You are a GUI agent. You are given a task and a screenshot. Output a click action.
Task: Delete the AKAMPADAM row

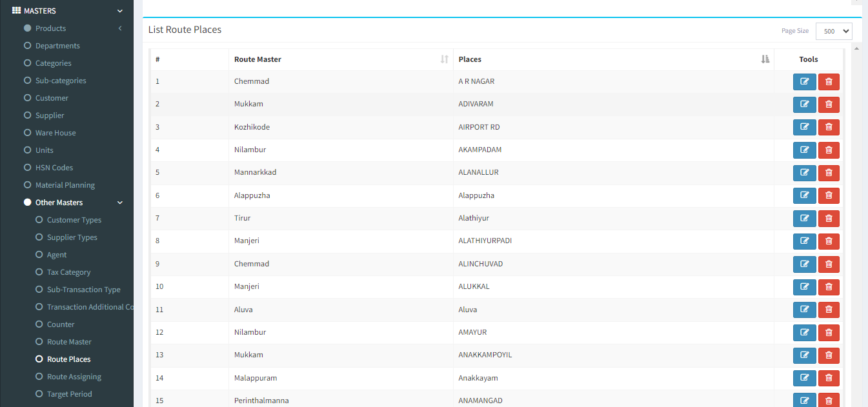coord(829,150)
